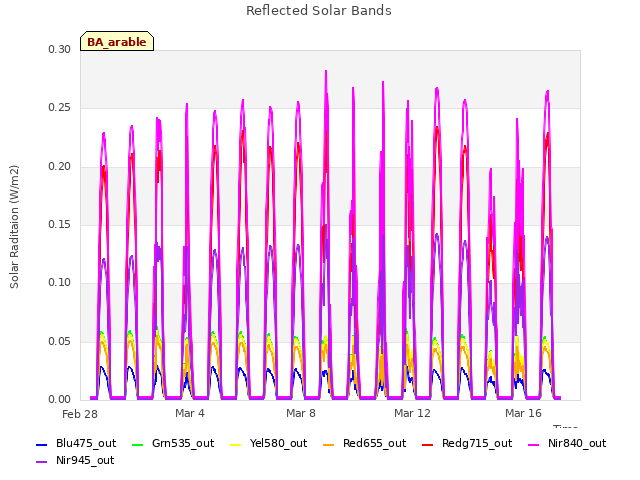Viewport: 640px width, 480px height.
Task: Click the Redg715_out legend label
Action: 477,443
